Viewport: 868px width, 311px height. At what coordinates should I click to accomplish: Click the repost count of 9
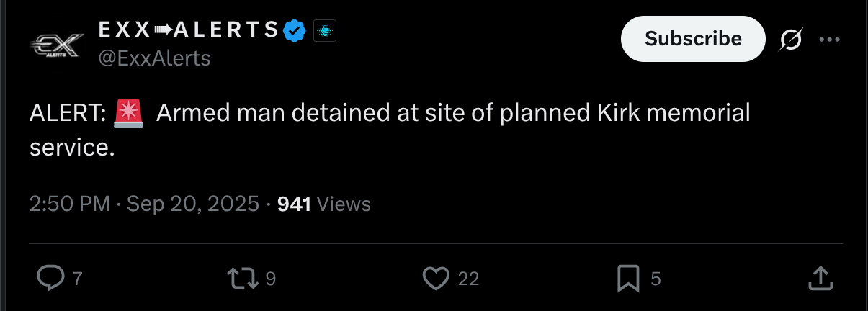point(270,279)
